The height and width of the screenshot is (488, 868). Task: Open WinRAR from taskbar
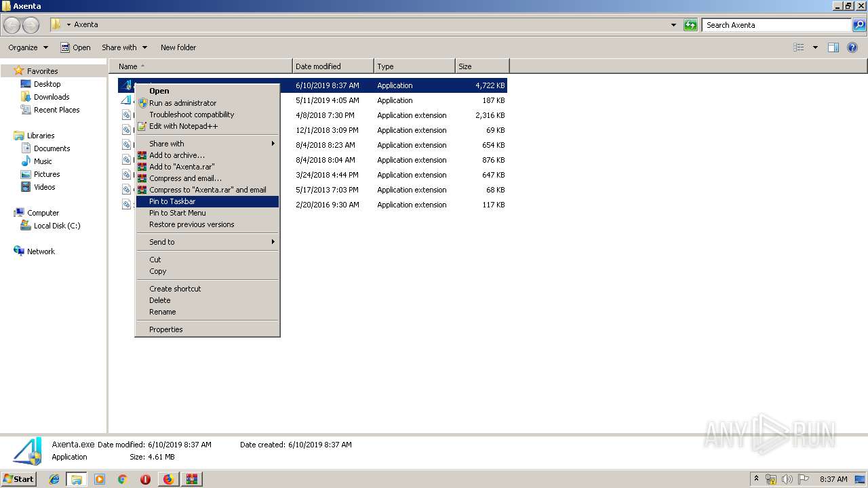click(192, 479)
